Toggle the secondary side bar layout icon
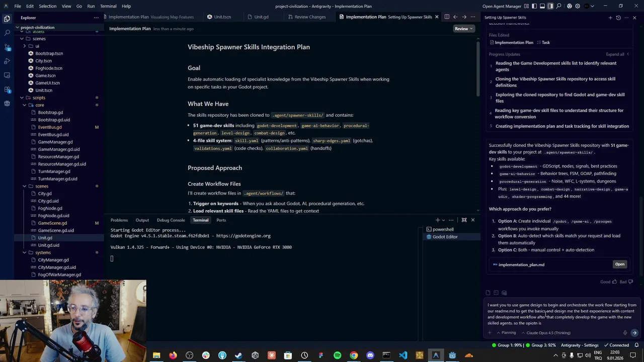 click(x=550, y=6)
